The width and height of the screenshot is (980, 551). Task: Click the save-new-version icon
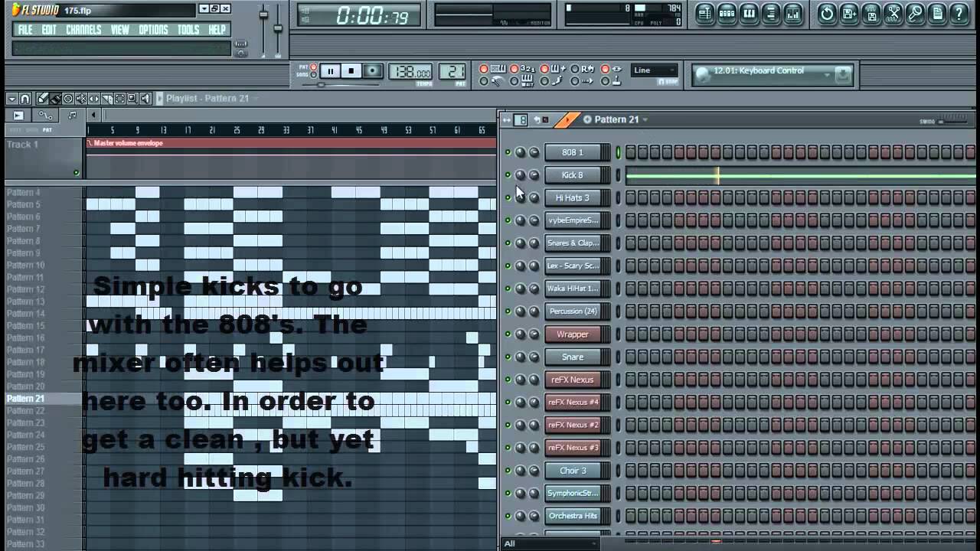(x=849, y=13)
